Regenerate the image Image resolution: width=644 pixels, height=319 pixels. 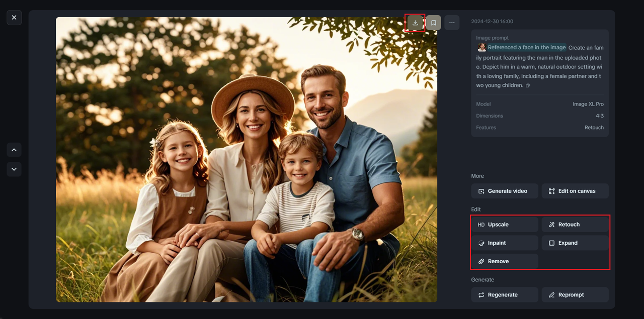(505, 295)
